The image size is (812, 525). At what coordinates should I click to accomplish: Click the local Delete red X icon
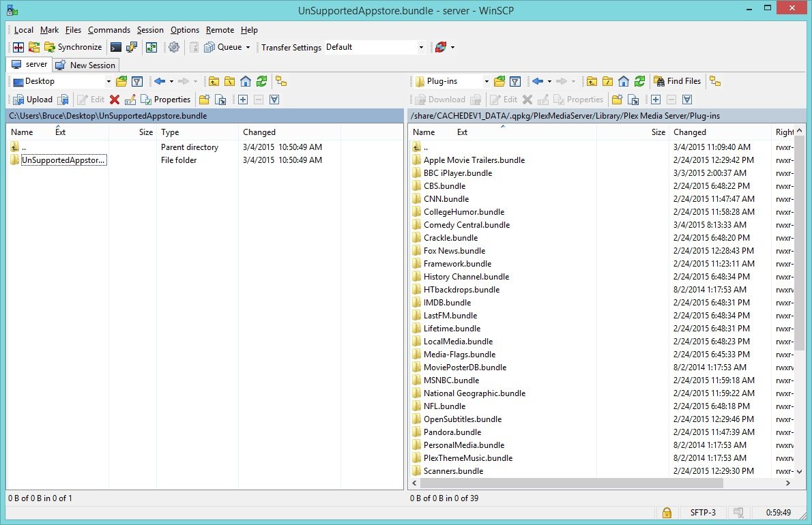(115, 100)
